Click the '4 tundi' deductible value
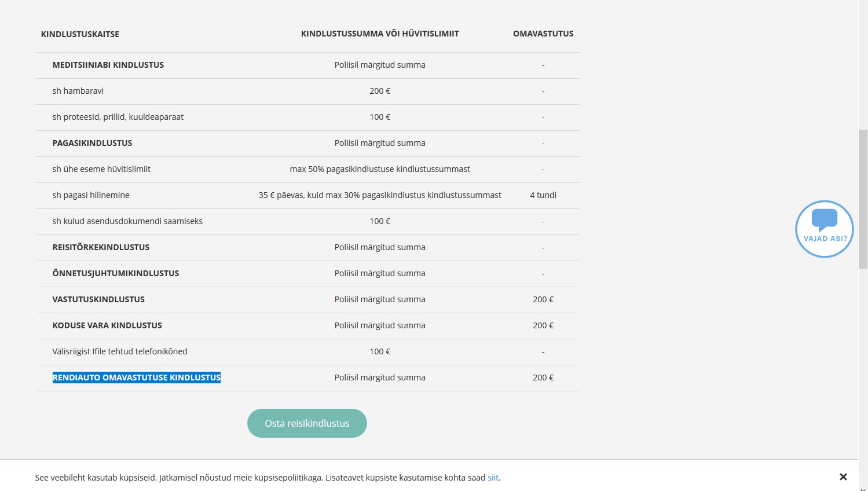 (x=543, y=195)
